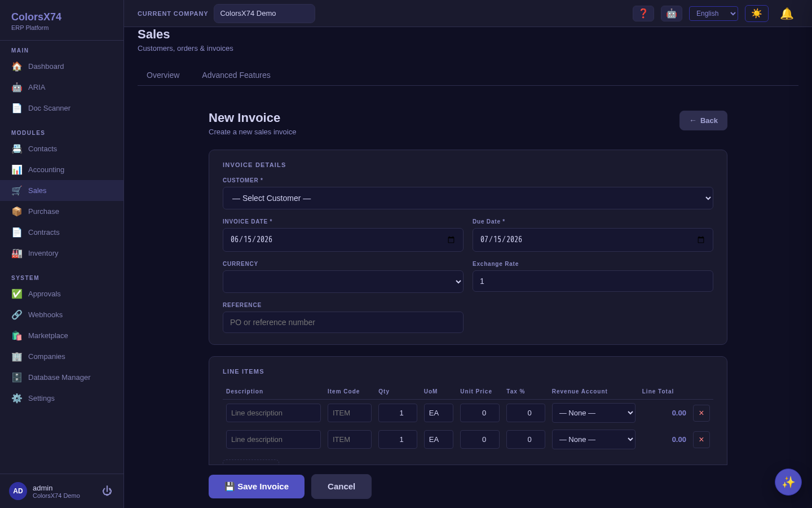Click the Cancel button
The height and width of the screenshot is (508, 812).
341,487
